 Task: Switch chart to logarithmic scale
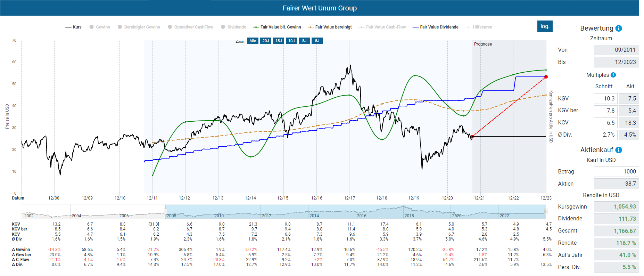(x=545, y=26)
